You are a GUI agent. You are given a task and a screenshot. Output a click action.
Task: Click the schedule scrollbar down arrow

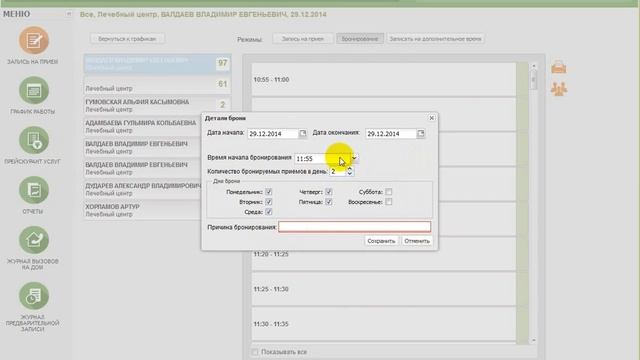(533, 340)
